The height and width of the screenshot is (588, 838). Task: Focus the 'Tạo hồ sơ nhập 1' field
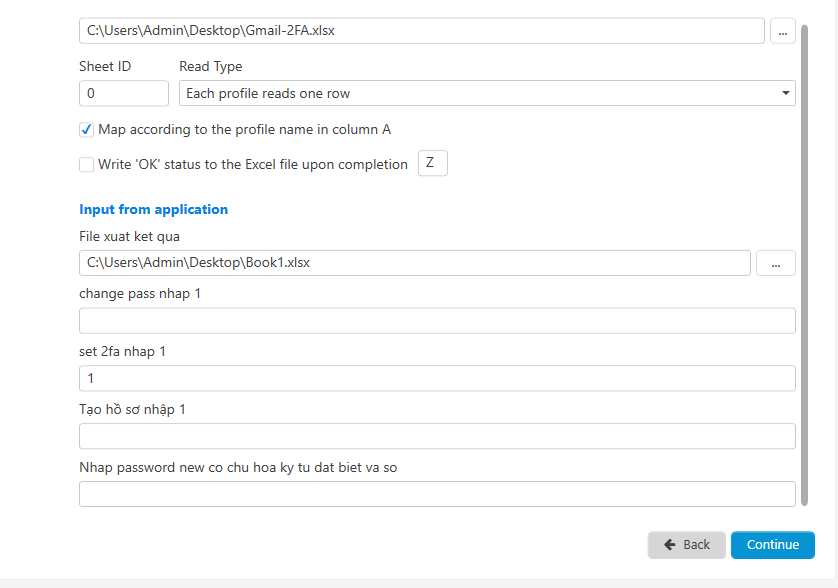(x=437, y=436)
